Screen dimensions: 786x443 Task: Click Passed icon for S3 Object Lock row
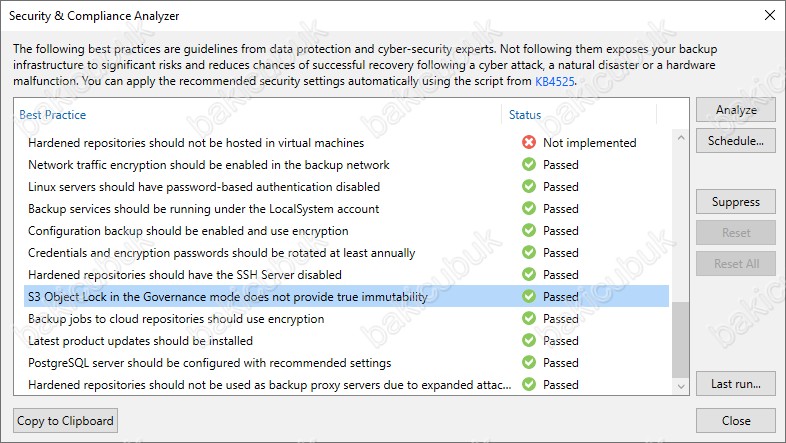(x=529, y=297)
